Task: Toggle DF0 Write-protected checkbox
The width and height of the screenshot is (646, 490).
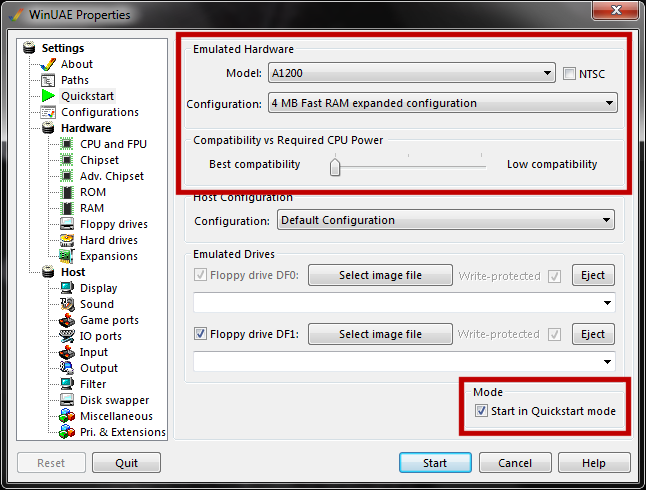Action: (x=555, y=276)
